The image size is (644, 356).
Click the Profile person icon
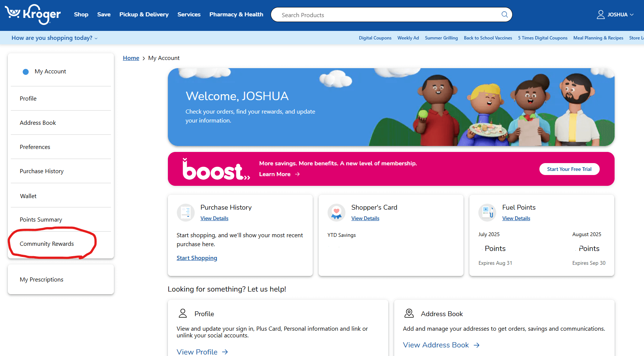point(183,313)
